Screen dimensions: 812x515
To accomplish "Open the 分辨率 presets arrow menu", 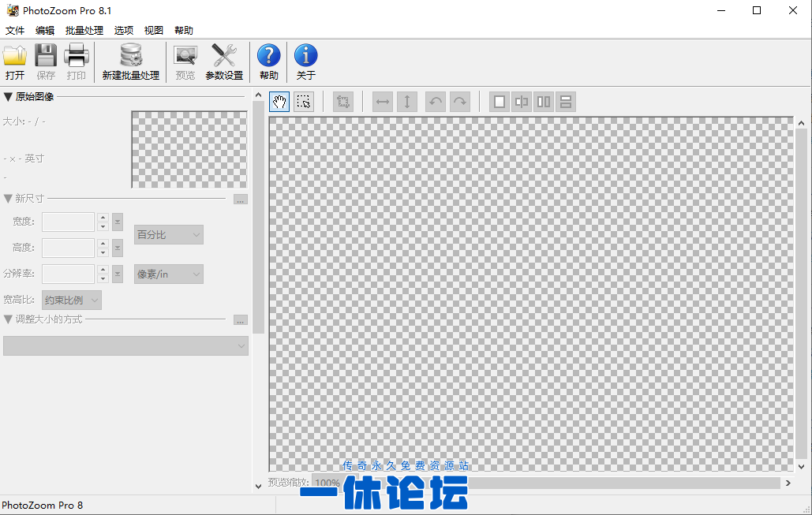I will point(118,274).
